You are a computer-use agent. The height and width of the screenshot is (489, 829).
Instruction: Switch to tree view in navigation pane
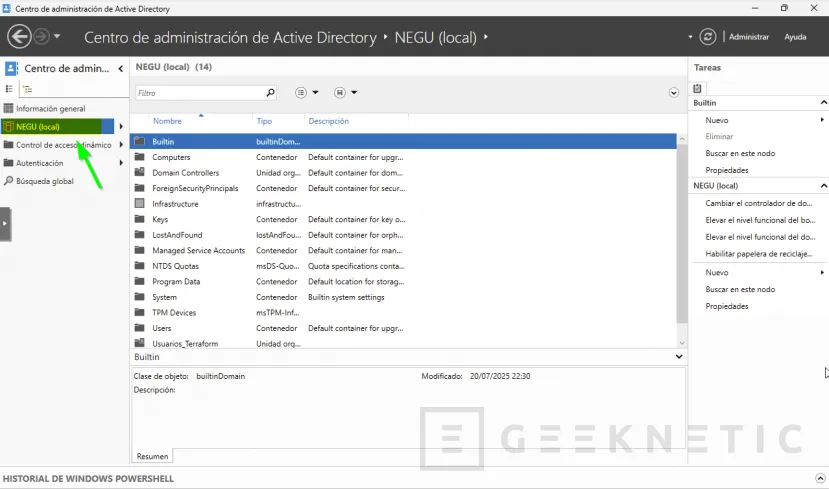pos(27,89)
